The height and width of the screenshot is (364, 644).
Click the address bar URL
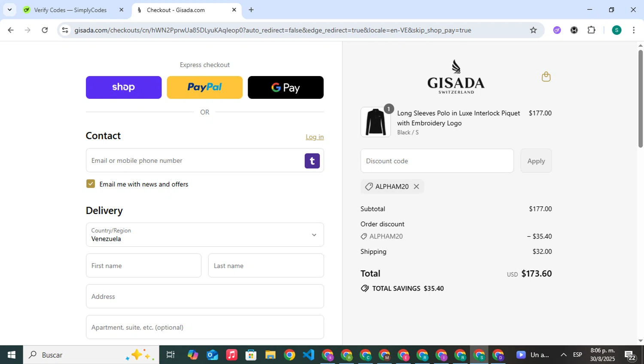pyautogui.click(x=273, y=30)
